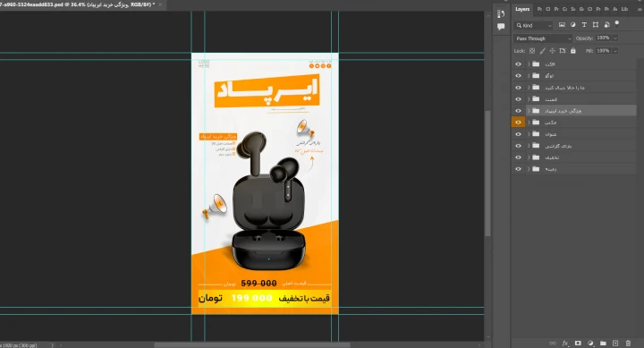644x348 pixels.
Task: Hide the bottom زمینه layer group
Action: pyautogui.click(x=518, y=169)
